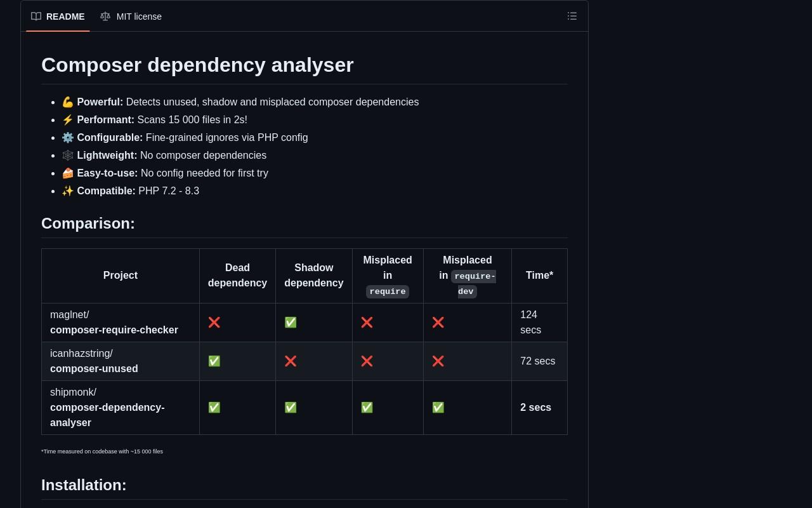This screenshot has width=812, height=508.
Task: Click the 'Project' column header
Action: (x=121, y=276)
